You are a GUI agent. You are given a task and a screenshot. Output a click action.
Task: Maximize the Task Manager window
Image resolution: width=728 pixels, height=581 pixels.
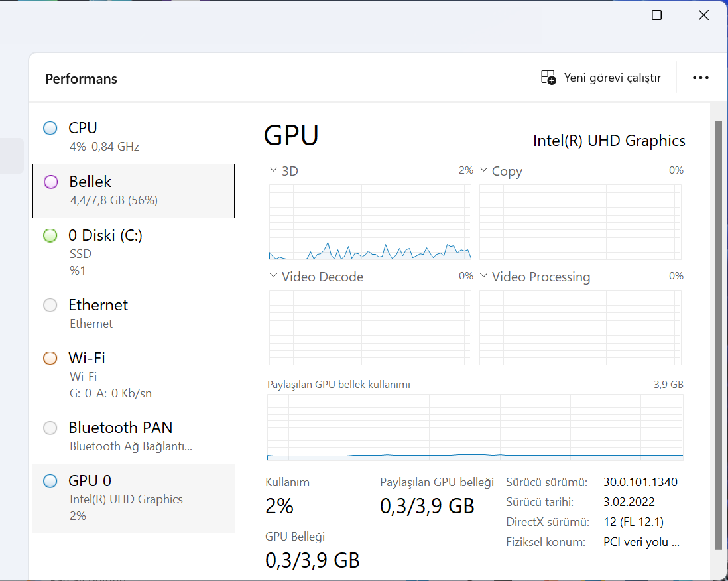[656, 15]
